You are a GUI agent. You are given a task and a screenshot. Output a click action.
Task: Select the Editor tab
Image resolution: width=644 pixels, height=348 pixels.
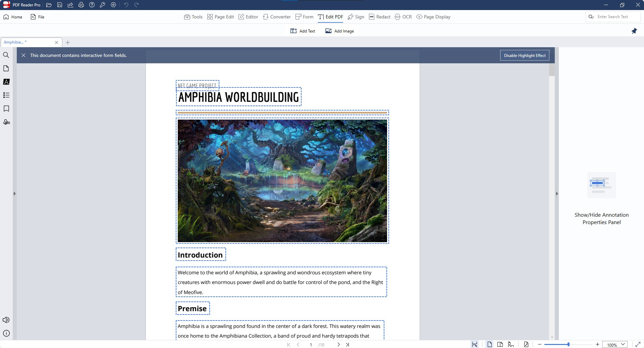(248, 17)
